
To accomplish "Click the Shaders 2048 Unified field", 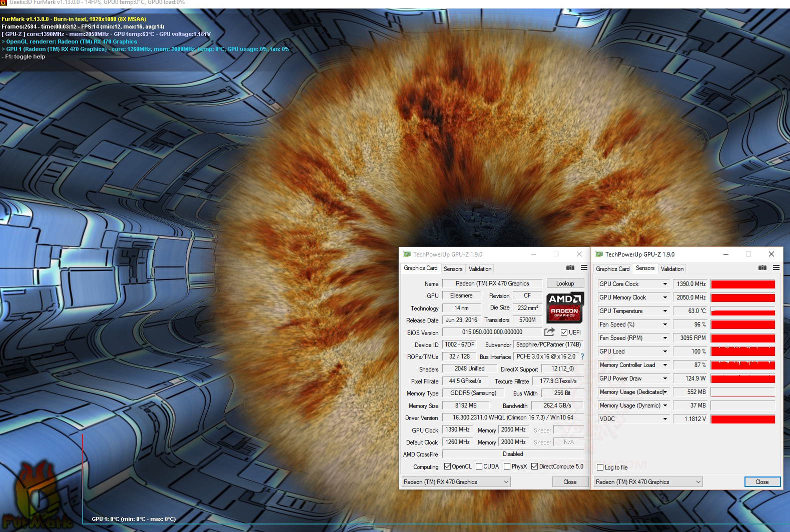I will point(469,368).
